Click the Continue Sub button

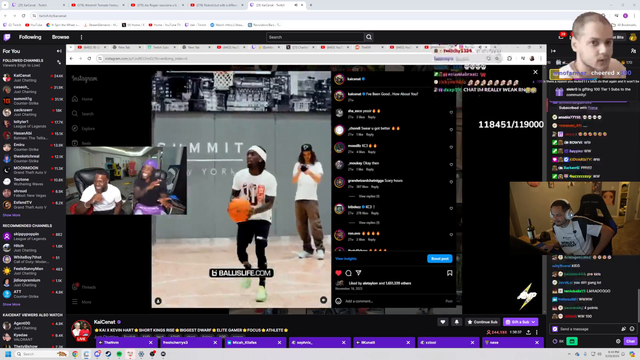click(x=482, y=322)
